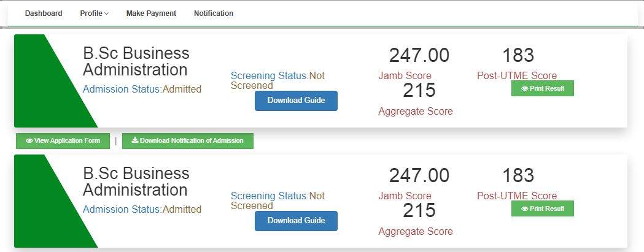Go to the Dashboard menu item
Viewport: 644px width, 252px height.
[x=44, y=13]
